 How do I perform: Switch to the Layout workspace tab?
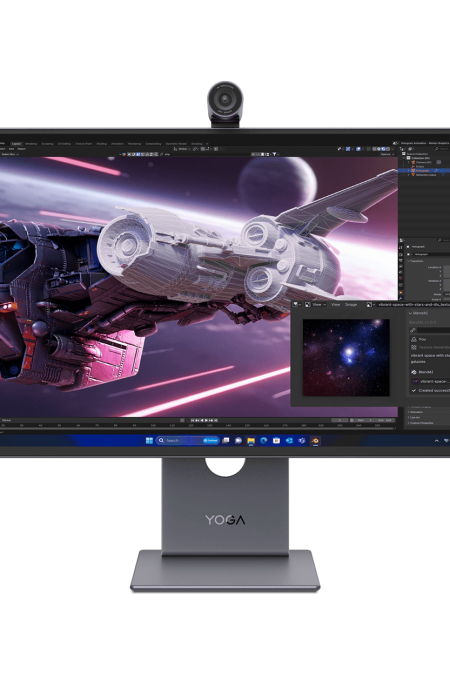[16, 144]
